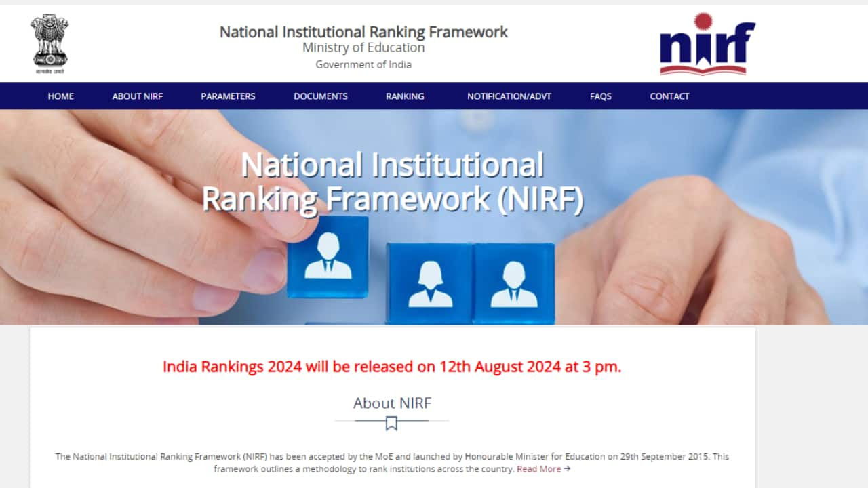The image size is (868, 488).
Task: Click the banner title National Institutional Ranking Framework (NIRF)
Action: click(x=393, y=182)
